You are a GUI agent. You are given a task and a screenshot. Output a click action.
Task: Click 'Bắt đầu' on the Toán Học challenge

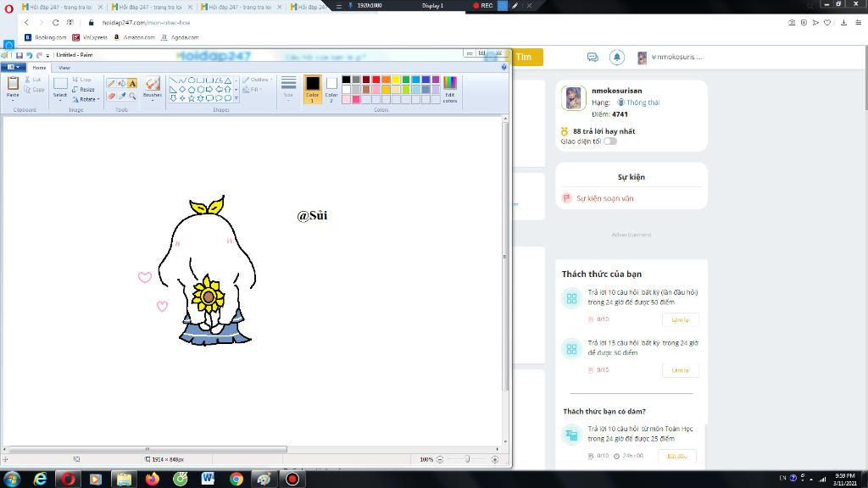coord(677,457)
